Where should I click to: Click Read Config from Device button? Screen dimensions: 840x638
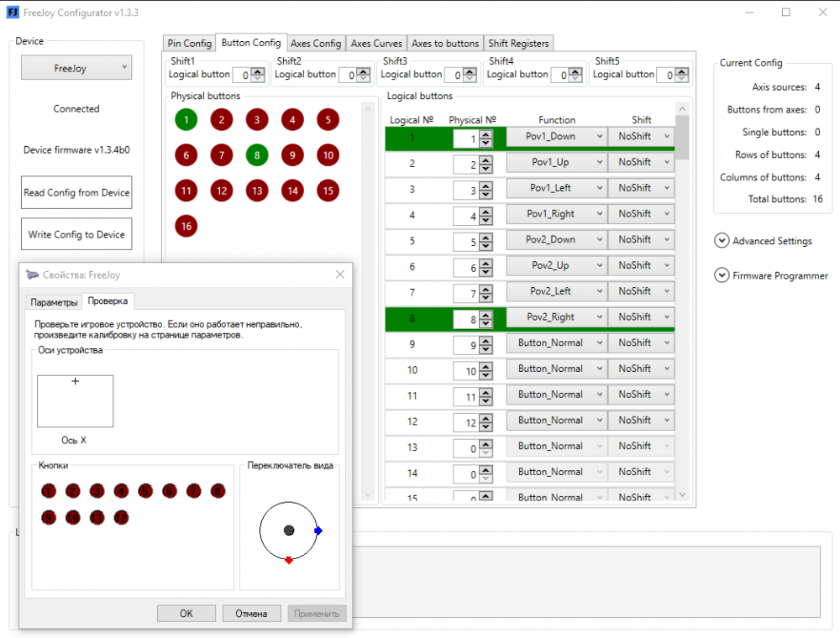tap(76, 192)
